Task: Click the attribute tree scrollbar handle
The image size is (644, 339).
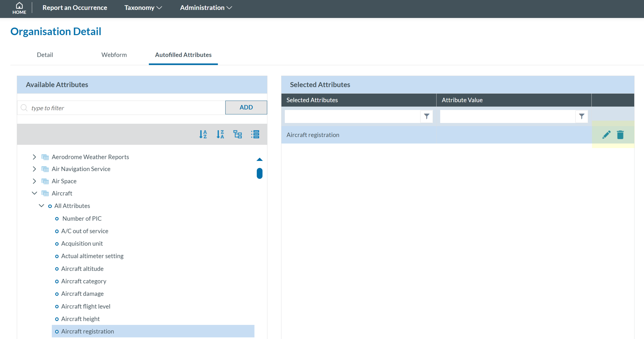Action: tap(260, 173)
